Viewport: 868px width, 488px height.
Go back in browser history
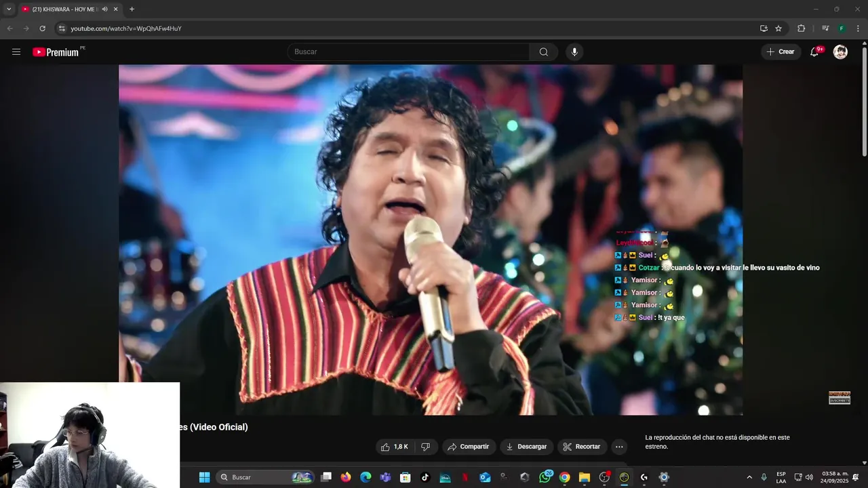[9, 28]
